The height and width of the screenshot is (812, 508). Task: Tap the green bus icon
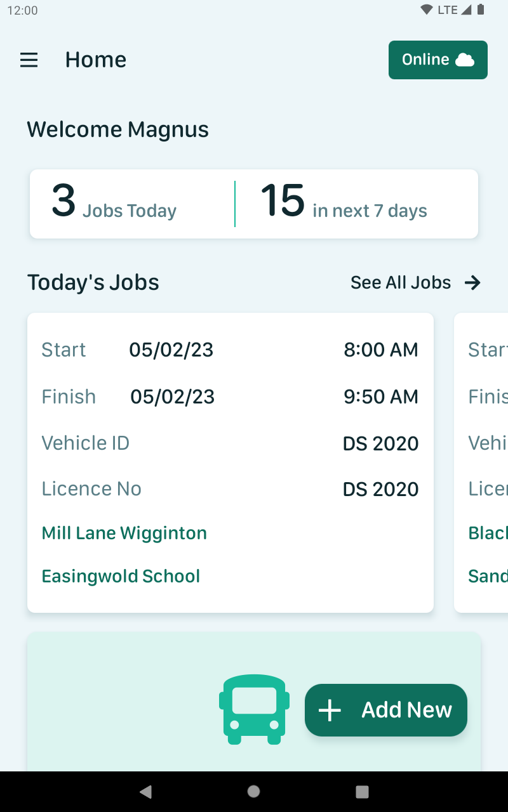click(254, 709)
